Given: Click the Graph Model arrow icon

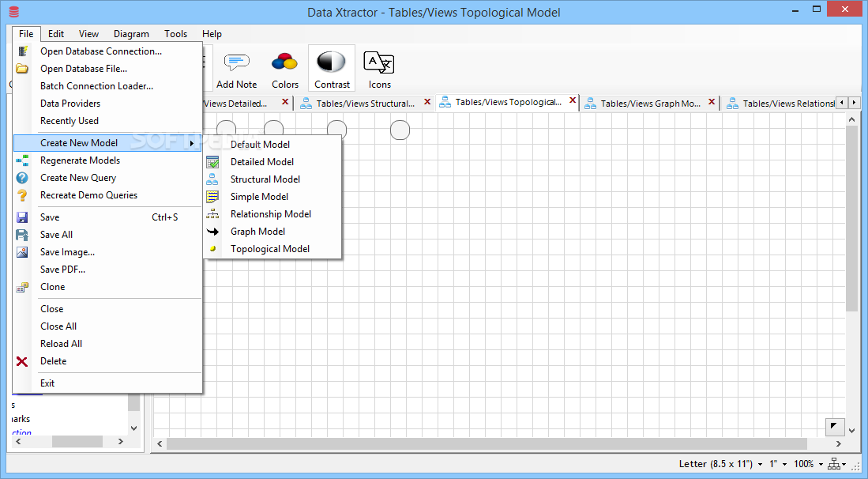Looking at the screenshot, I should (x=212, y=232).
